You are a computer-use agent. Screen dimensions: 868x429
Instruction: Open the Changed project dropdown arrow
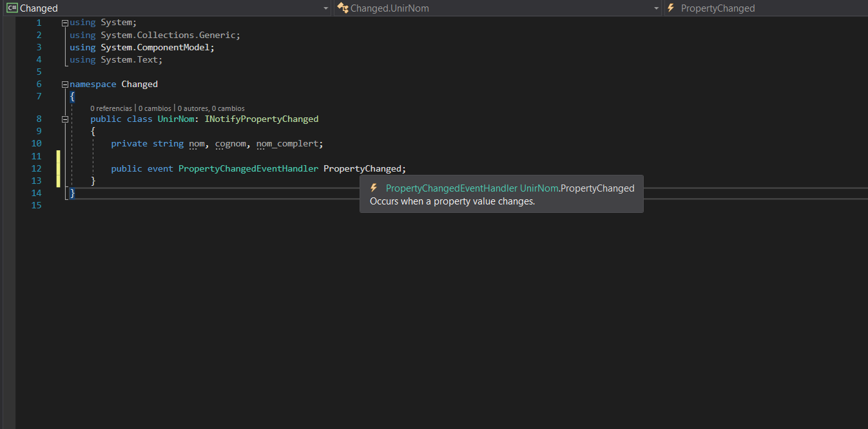[326, 8]
